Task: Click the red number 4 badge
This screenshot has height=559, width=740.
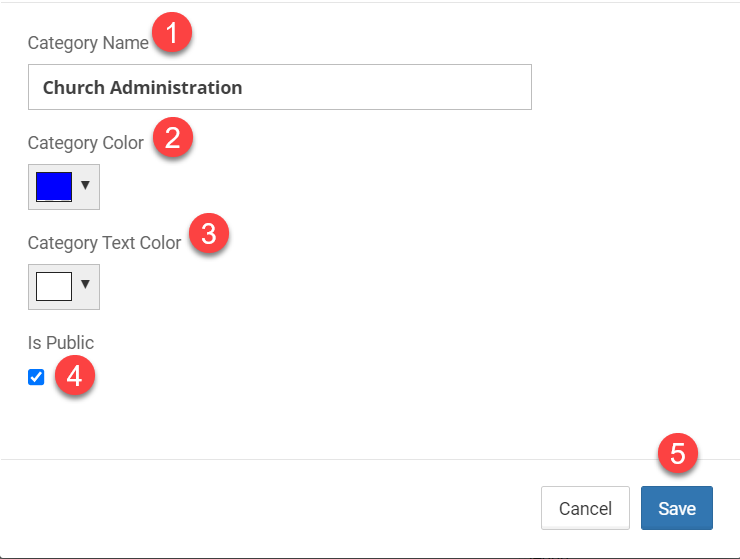Action: (74, 377)
